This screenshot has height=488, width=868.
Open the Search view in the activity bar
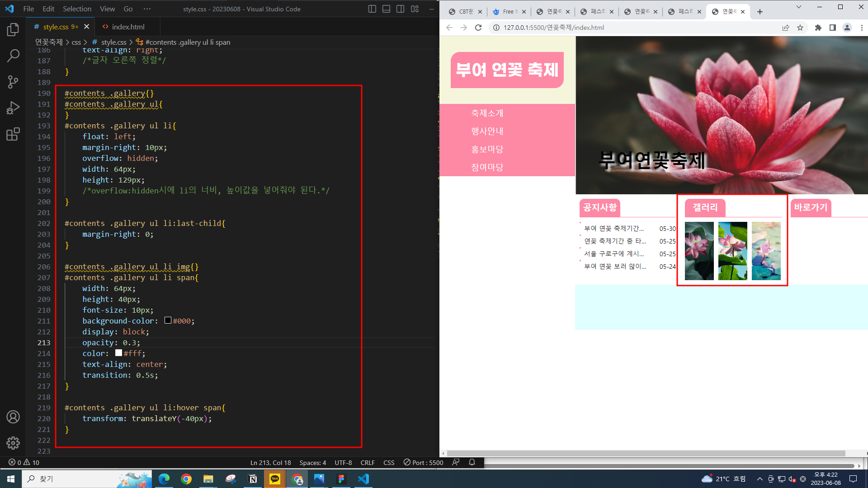coord(13,56)
